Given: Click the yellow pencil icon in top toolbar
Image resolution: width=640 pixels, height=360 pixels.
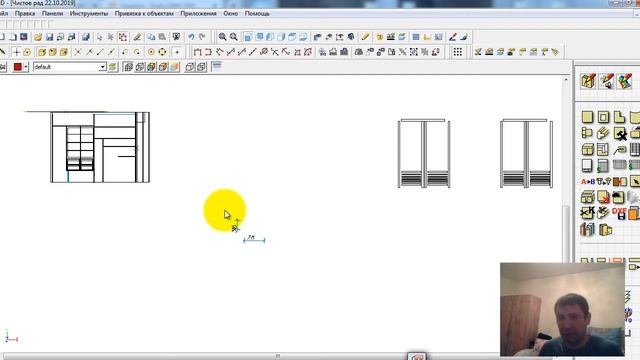Looking at the screenshot, I should pyautogui.click(x=366, y=37).
